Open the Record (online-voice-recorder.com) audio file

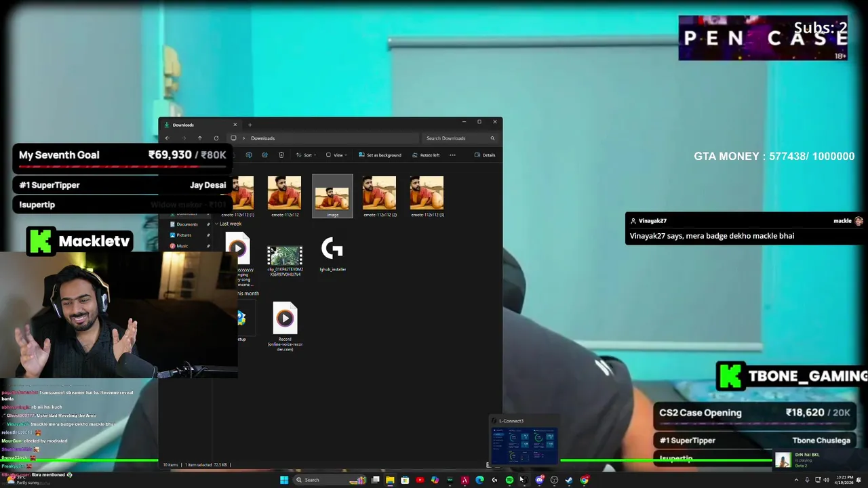(x=285, y=326)
